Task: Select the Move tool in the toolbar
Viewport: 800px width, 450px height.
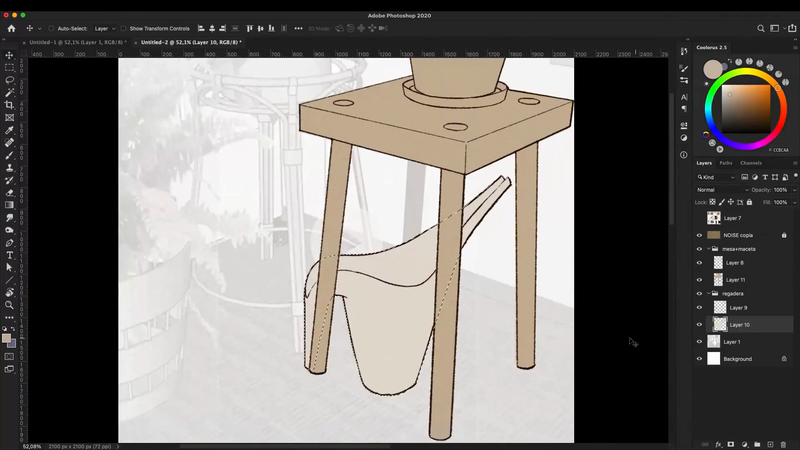Action: [10, 56]
